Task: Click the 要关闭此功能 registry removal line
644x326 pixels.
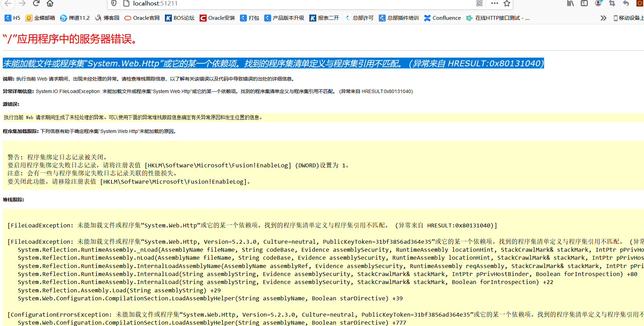Action: [129, 182]
